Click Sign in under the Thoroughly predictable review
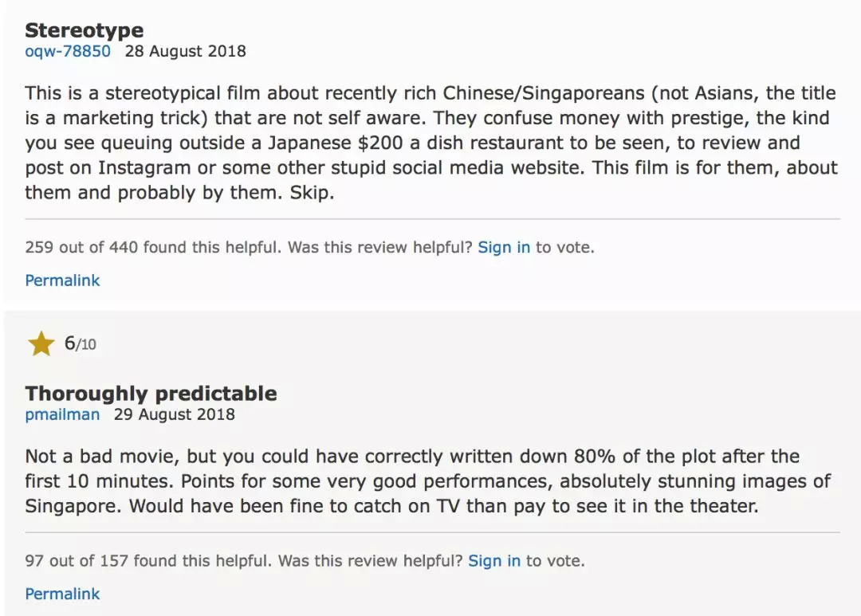 coord(494,561)
